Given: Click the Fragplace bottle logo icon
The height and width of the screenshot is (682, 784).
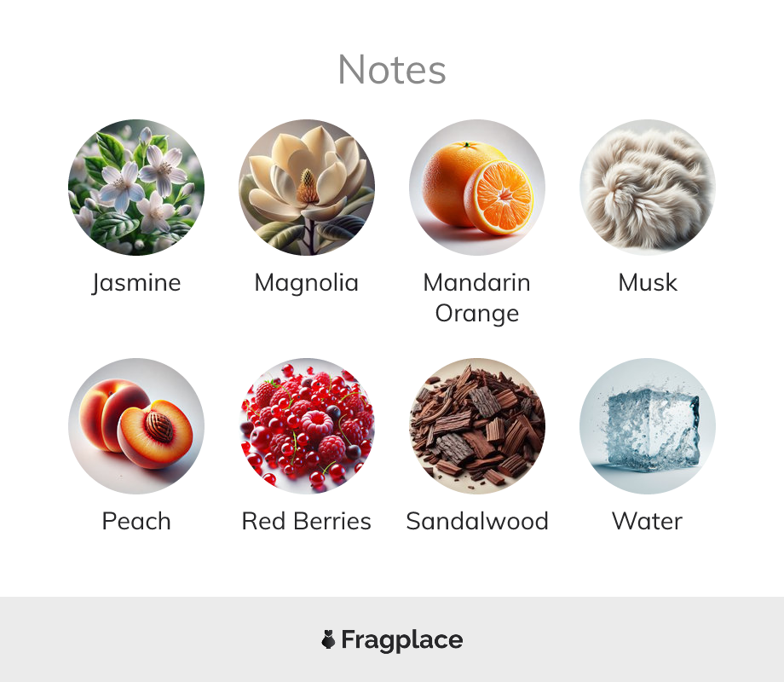Looking at the screenshot, I should 328,639.
